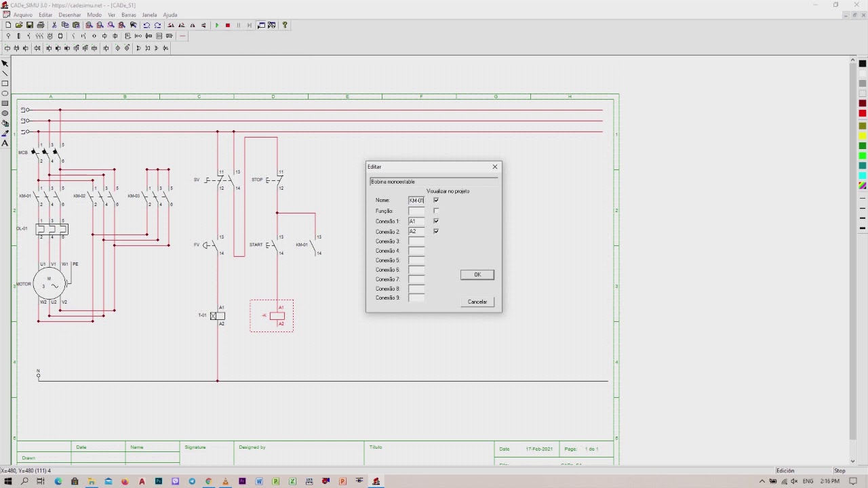Save the project with the floppy icon

[30, 25]
